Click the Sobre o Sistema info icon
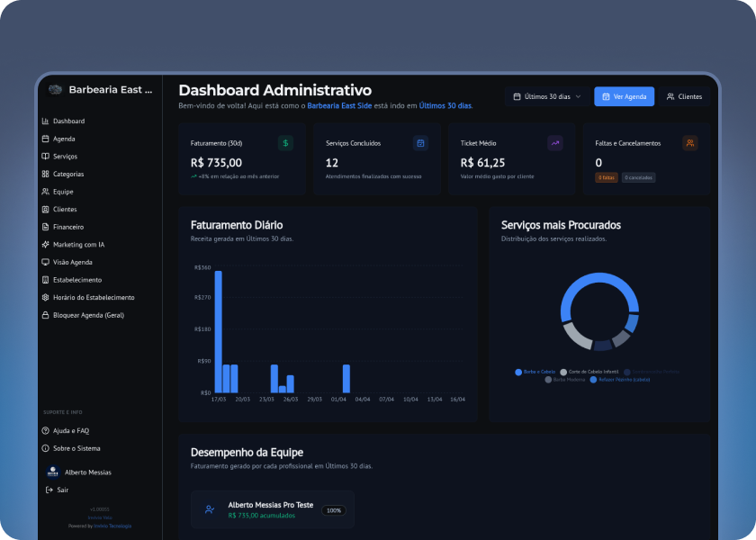 point(45,448)
